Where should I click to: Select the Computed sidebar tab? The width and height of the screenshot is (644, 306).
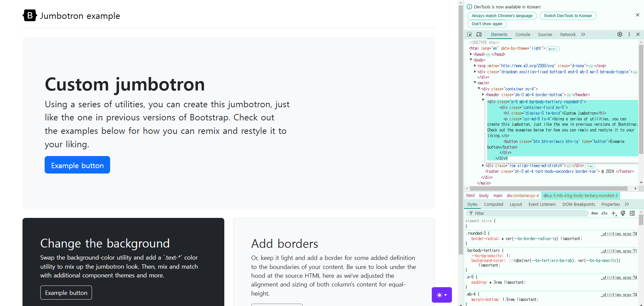[494, 204]
